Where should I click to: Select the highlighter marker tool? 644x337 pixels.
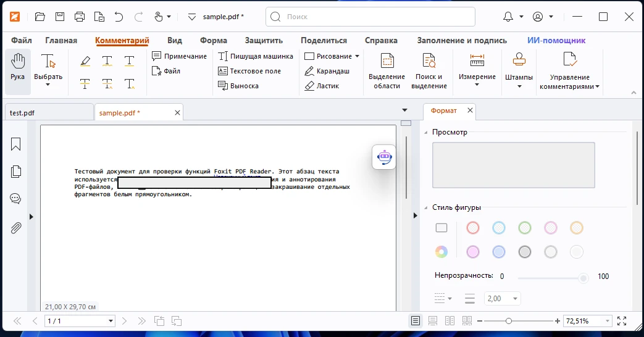tap(85, 61)
